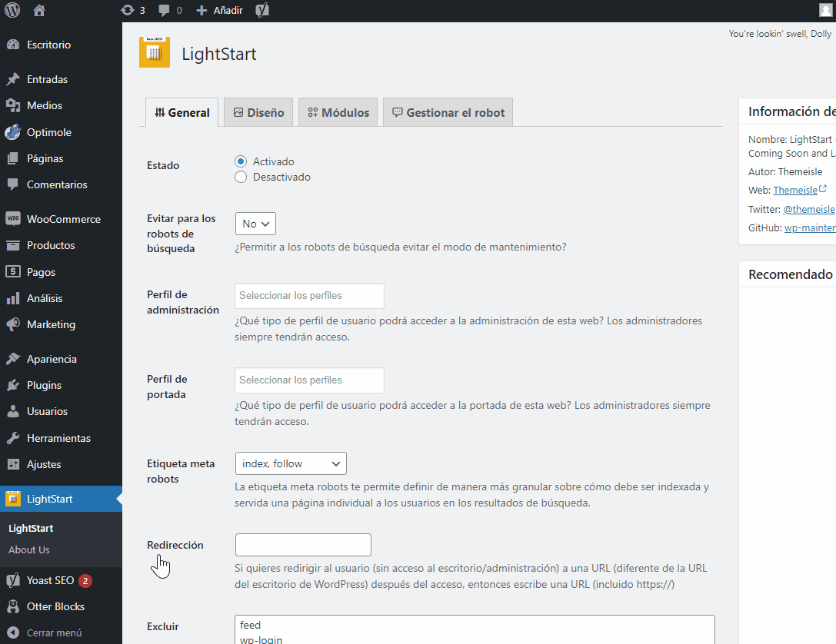Click the Marketing megaphone icon

pyautogui.click(x=13, y=324)
